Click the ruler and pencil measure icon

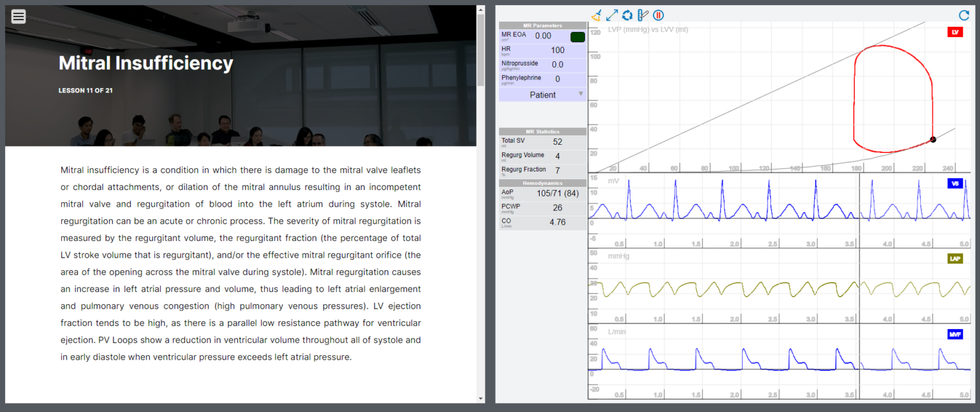coord(642,15)
